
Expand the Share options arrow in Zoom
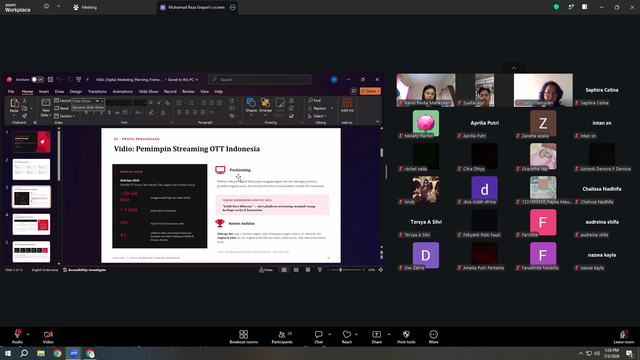click(389, 334)
